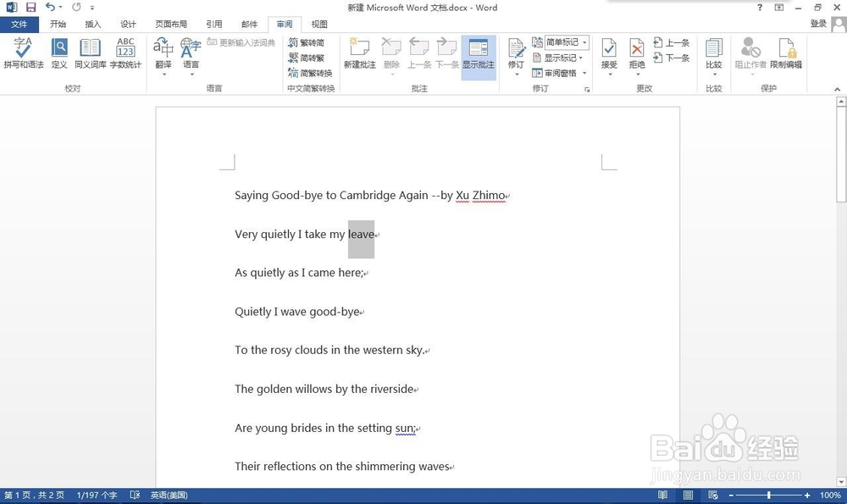Viewport: 847px width, 504px height.
Task: Insert a New Comment (新建批注)
Action: point(359,53)
